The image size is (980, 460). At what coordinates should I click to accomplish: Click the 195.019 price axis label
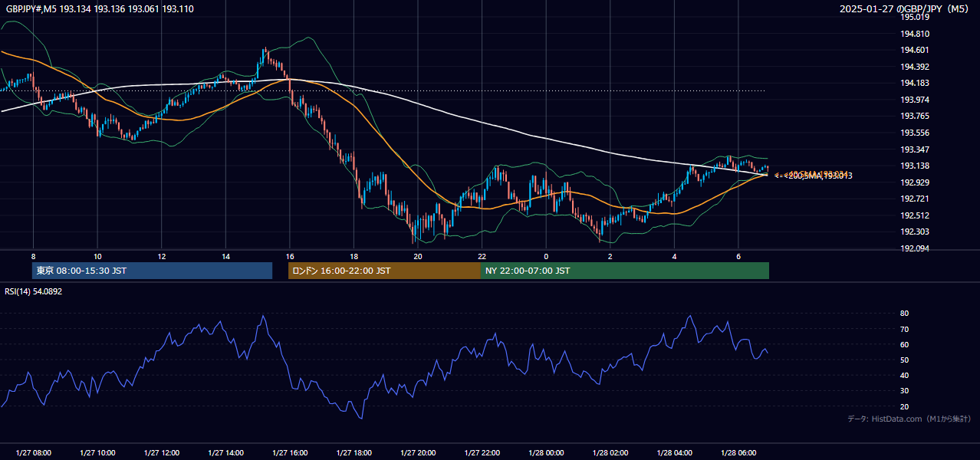coord(913,17)
